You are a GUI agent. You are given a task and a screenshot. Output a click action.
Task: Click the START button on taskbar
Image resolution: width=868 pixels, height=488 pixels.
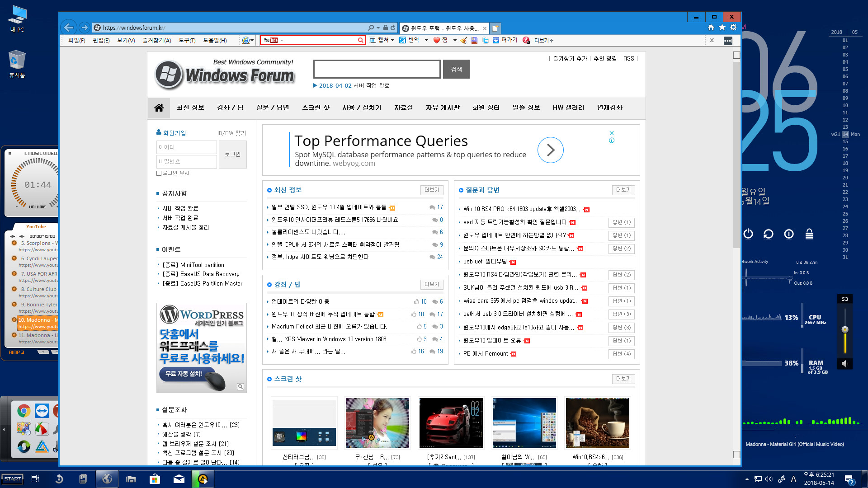(12, 479)
